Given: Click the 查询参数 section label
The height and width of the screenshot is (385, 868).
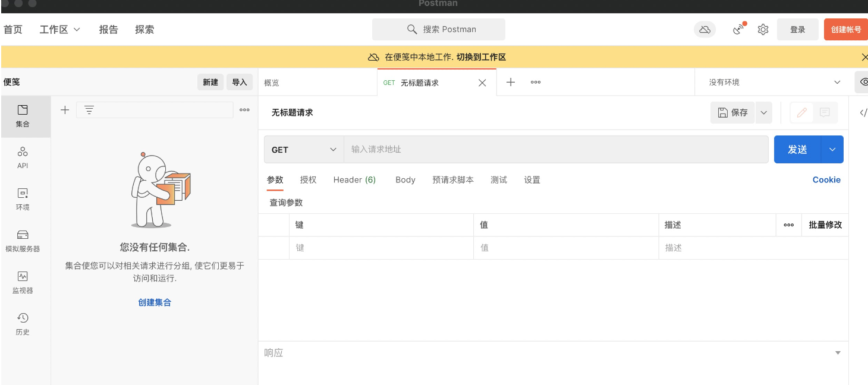Looking at the screenshot, I should coord(286,203).
